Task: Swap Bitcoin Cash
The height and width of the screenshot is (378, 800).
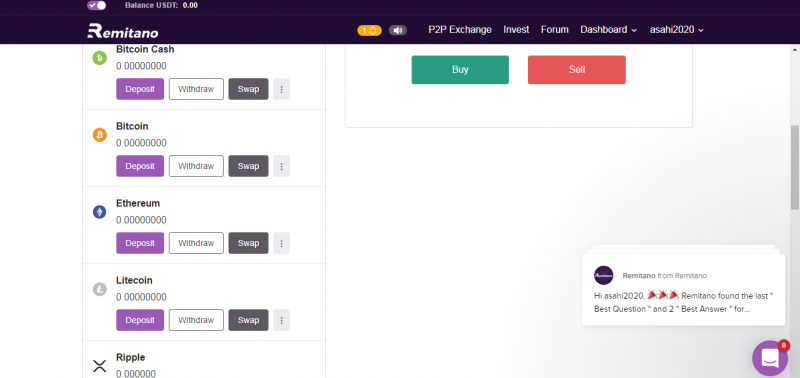Action: pos(248,89)
